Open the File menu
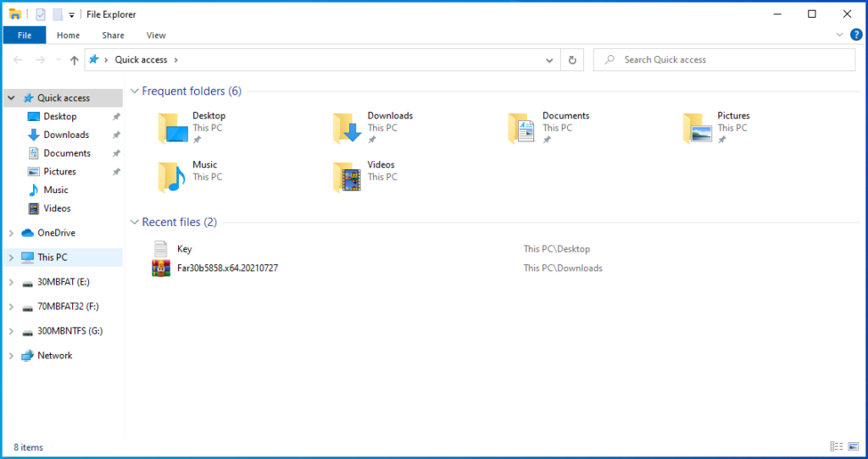 coord(25,35)
